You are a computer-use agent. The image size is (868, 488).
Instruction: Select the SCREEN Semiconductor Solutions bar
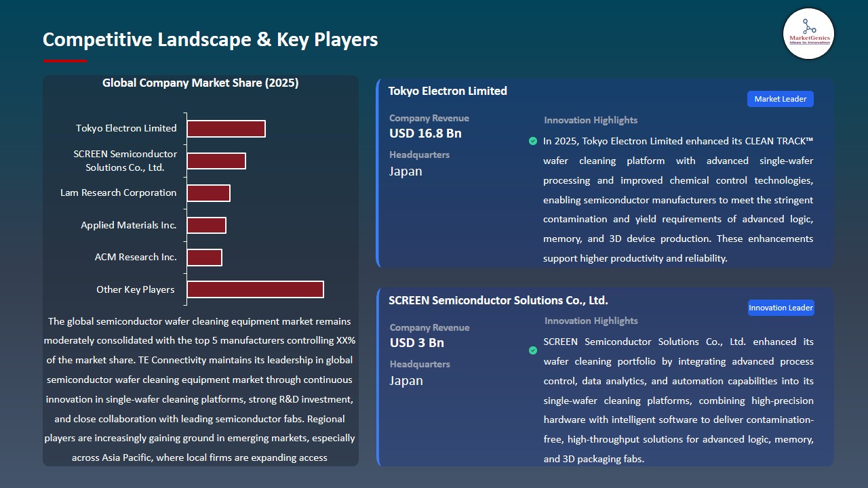click(x=216, y=161)
